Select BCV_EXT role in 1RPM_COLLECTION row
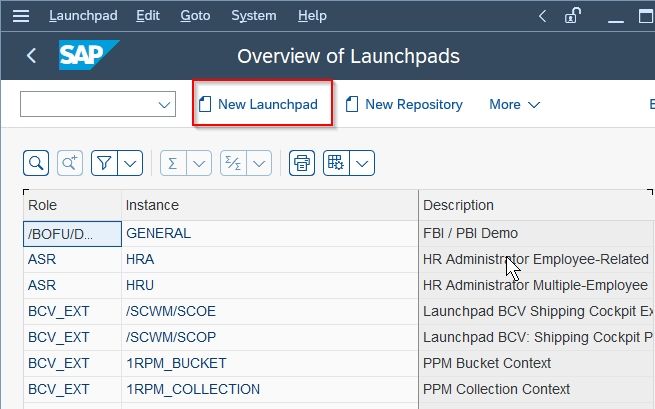This screenshot has width=655, height=409. 72,389
